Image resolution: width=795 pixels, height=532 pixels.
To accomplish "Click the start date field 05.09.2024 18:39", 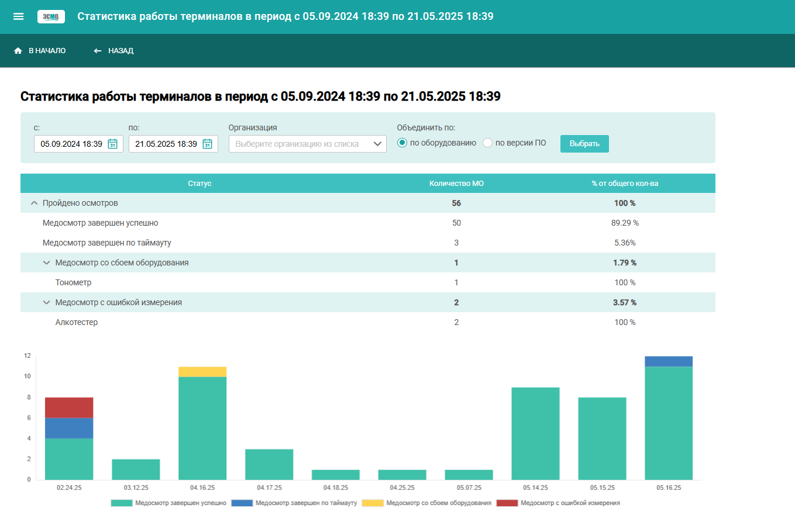I will point(78,144).
